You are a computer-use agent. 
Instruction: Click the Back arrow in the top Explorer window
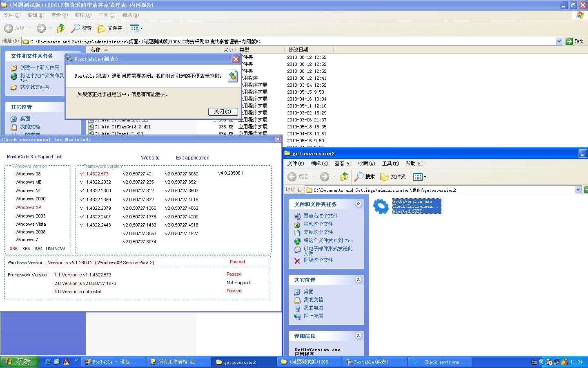9,28
